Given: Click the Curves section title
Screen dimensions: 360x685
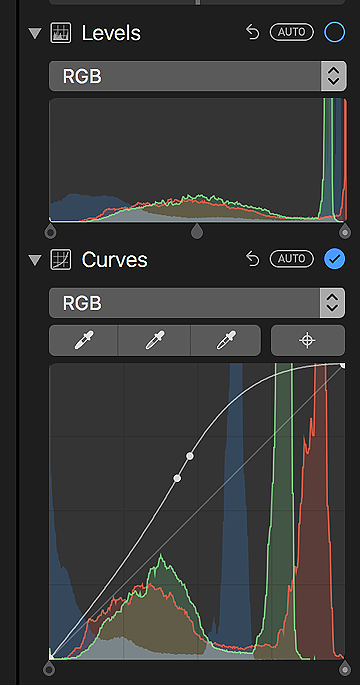Looking at the screenshot, I should [114, 260].
